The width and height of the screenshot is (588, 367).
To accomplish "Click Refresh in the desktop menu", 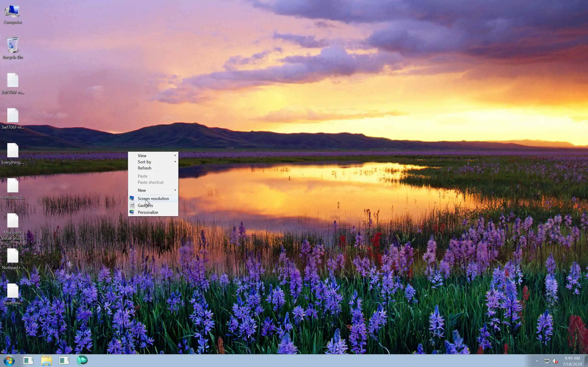I will tap(144, 168).
